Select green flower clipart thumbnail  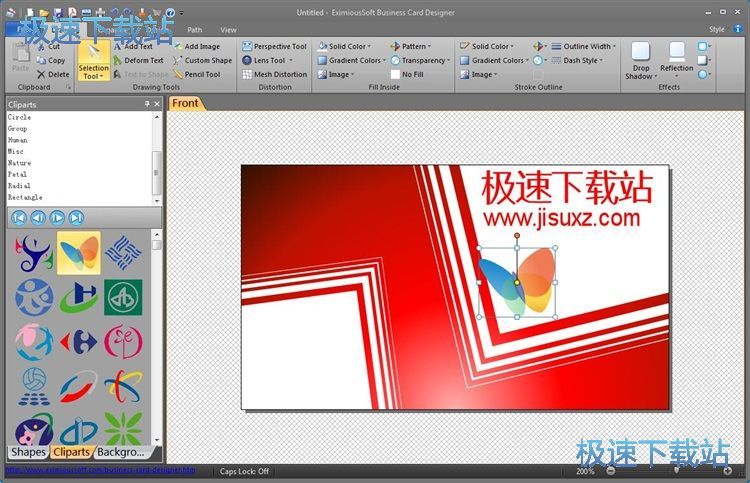[123, 428]
